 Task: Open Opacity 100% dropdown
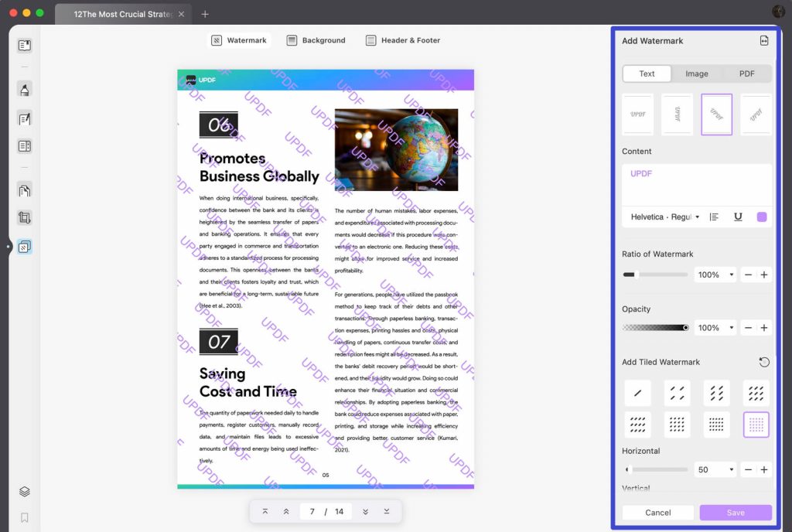point(715,328)
